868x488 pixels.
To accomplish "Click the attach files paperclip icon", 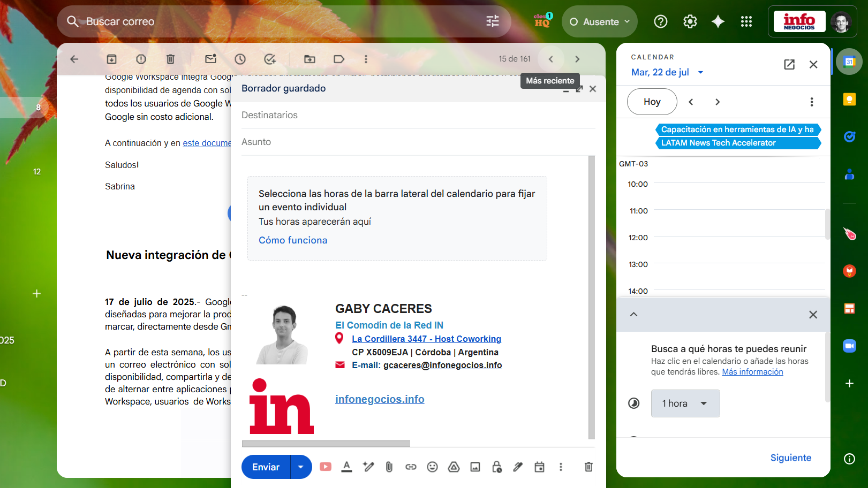I will coord(389,467).
